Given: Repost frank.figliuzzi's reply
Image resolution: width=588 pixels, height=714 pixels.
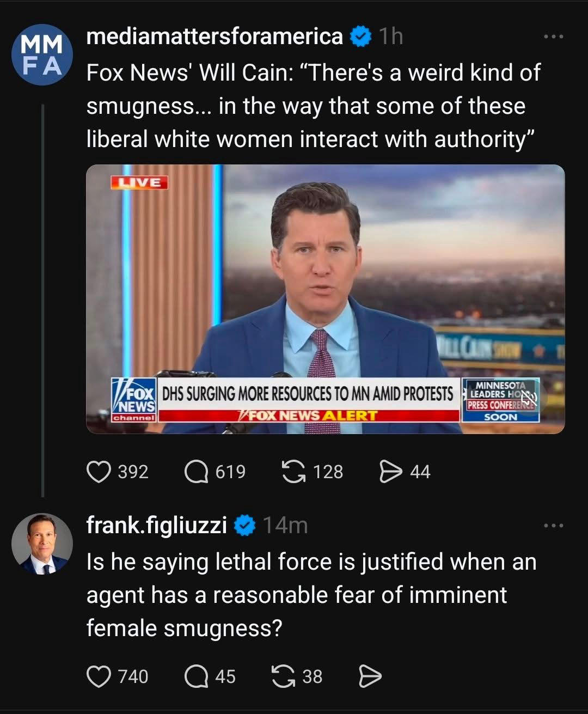Looking at the screenshot, I should pos(283,676).
